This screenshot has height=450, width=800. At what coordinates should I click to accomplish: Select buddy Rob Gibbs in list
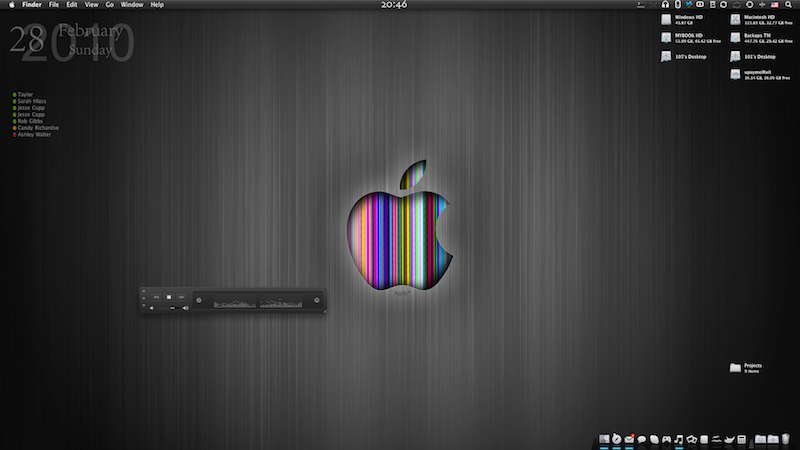coord(28,121)
